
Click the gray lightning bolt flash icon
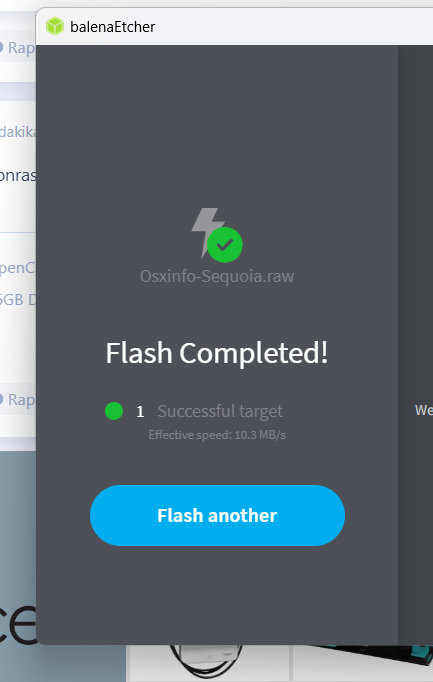(x=206, y=232)
